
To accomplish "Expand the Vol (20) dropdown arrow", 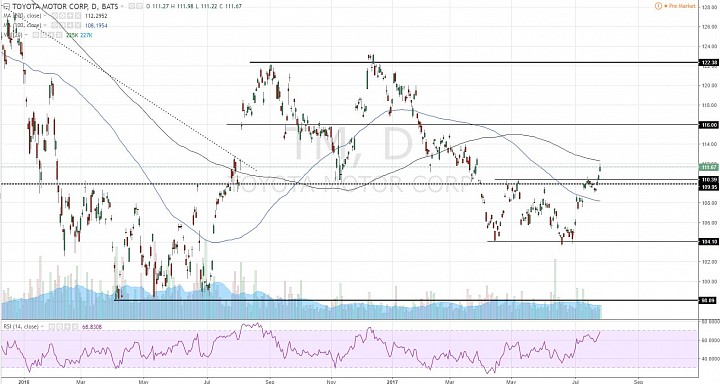I will [x=26, y=35].
